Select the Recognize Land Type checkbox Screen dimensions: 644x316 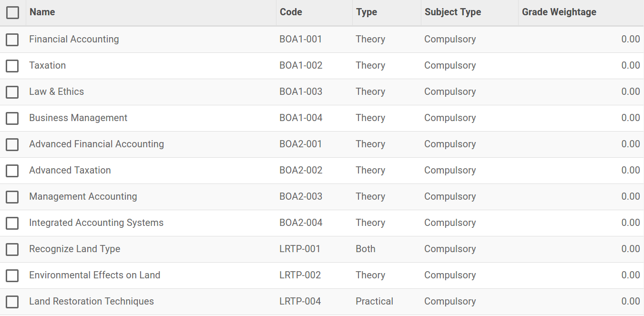point(12,249)
